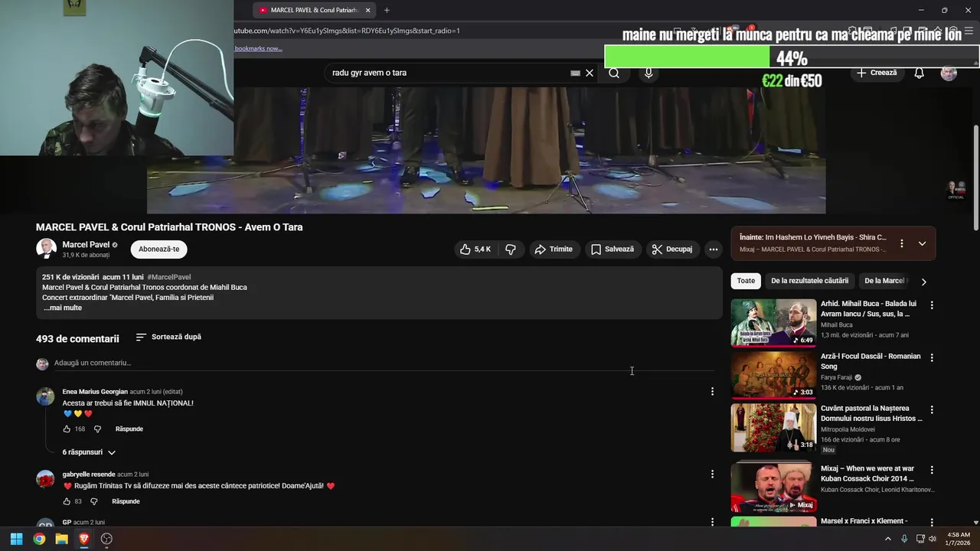Screen dimensions: 980x551
Task: Open options for Marsel x Franci x Klement video
Action: point(932,522)
